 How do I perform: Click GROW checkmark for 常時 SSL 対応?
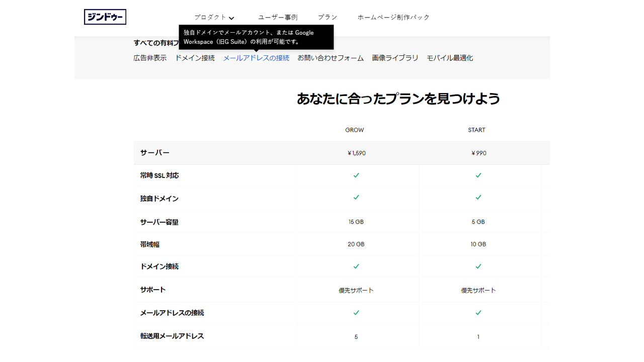[356, 175]
